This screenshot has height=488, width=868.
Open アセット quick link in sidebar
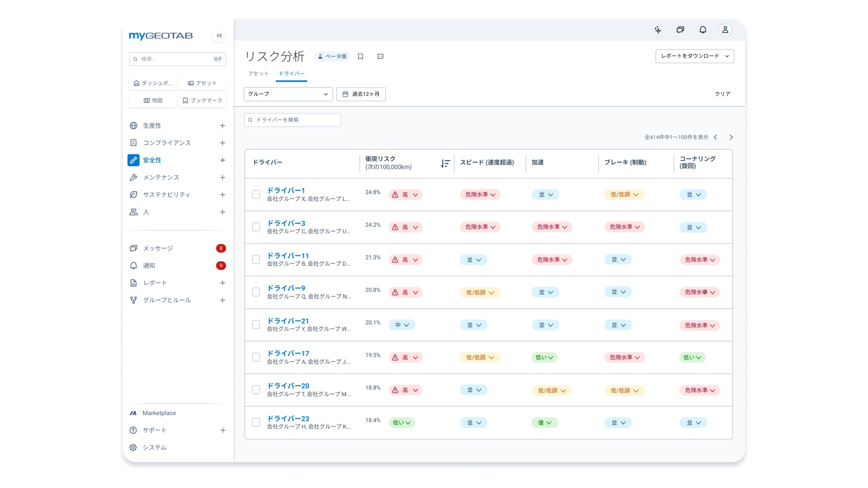[x=202, y=83]
